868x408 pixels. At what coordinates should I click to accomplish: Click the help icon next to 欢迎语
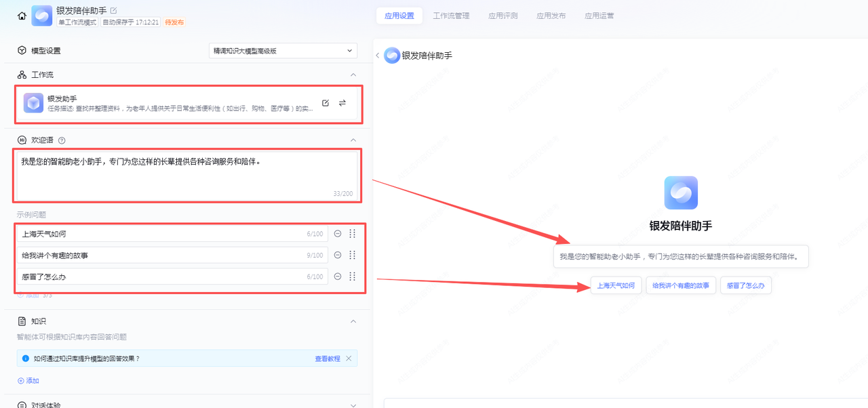[x=62, y=140]
